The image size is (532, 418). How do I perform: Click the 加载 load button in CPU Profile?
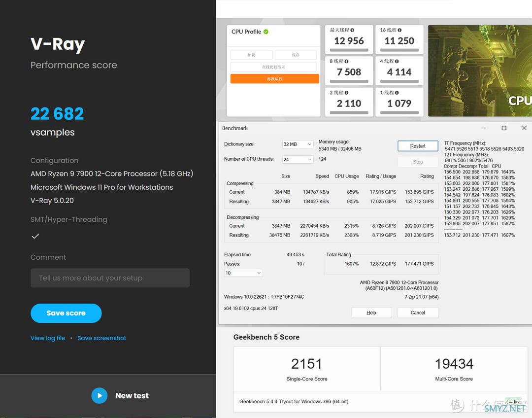251,55
